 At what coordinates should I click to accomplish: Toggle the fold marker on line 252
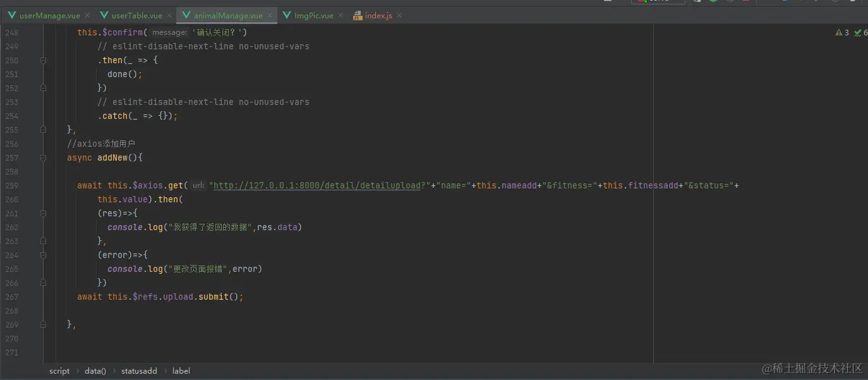(x=43, y=88)
